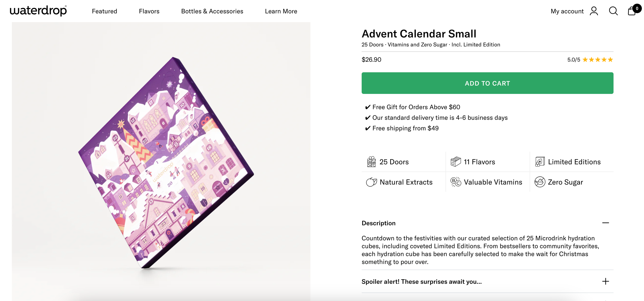The height and width of the screenshot is (301, 644).
Task: Click the account profile icon
Action: (x=594, y=11)
